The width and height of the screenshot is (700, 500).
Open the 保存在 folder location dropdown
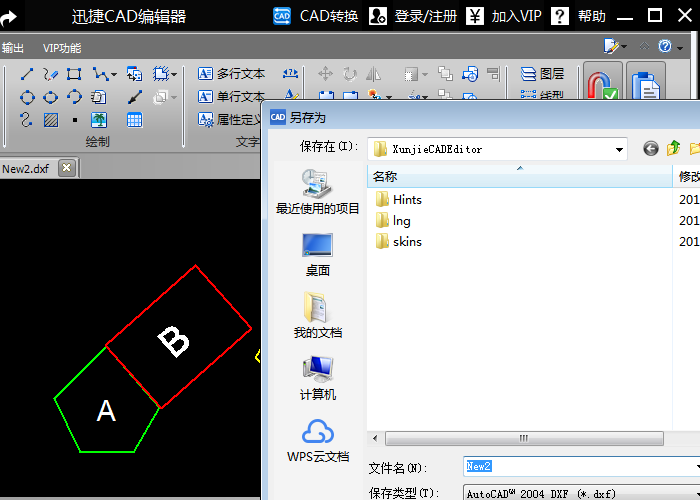(x=619, y=150)
